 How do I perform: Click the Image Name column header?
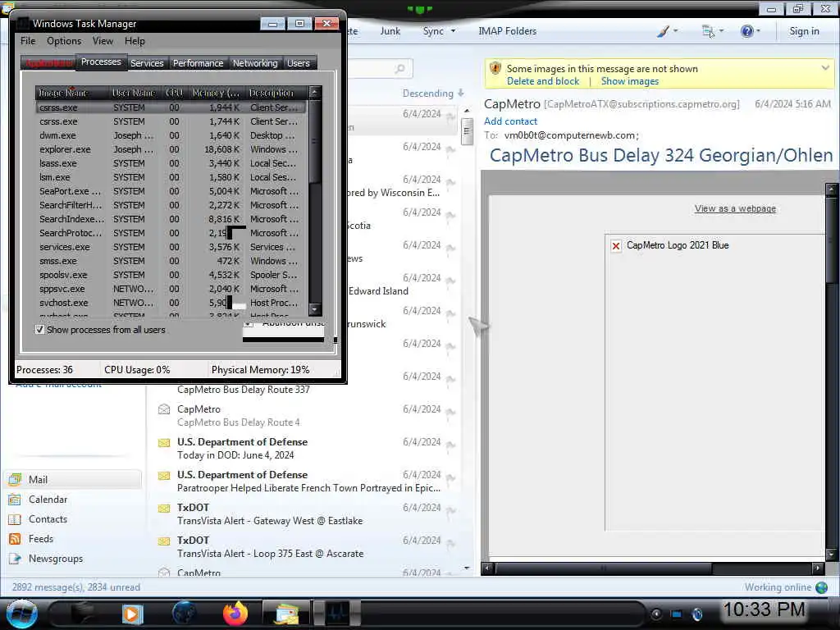(72, 93)
